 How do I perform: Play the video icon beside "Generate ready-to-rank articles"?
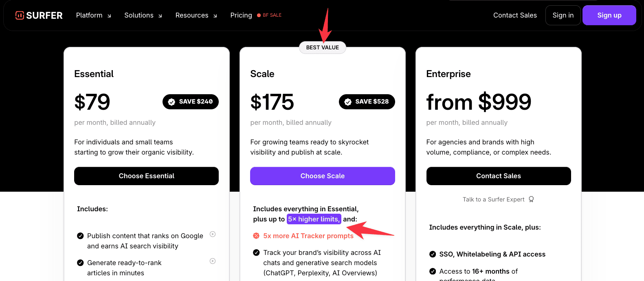click(213, 261)
